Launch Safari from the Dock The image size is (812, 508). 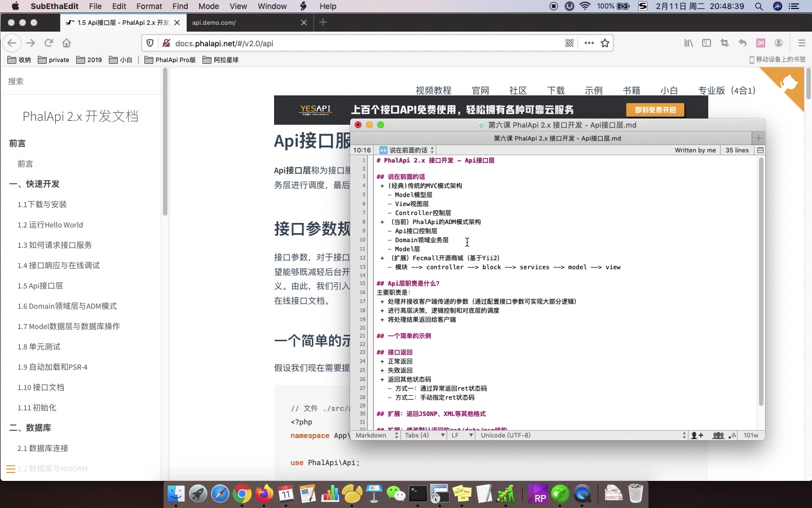[x=220, y=494]
